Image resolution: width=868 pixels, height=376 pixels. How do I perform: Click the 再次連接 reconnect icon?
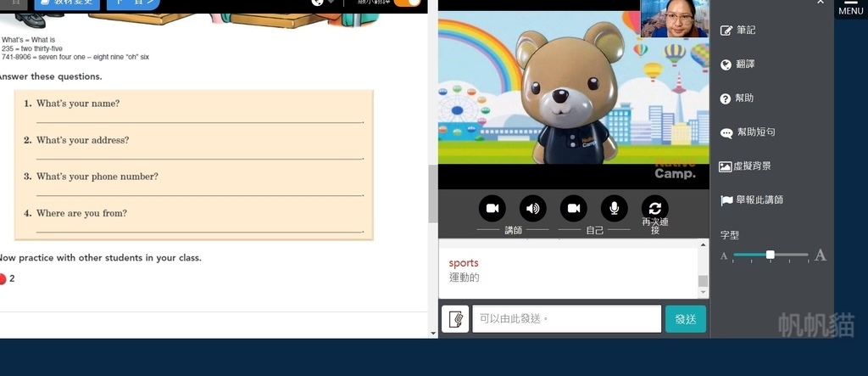click(x=655, y=209)
